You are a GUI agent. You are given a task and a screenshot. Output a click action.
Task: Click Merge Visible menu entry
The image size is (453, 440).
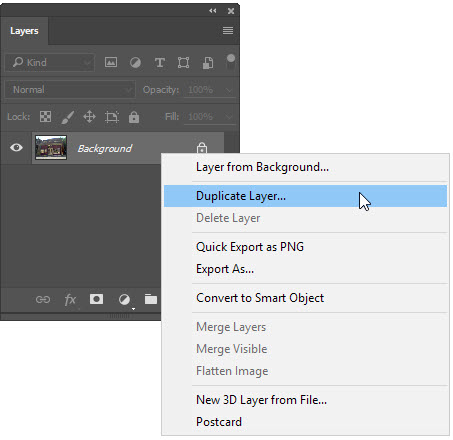305,349
